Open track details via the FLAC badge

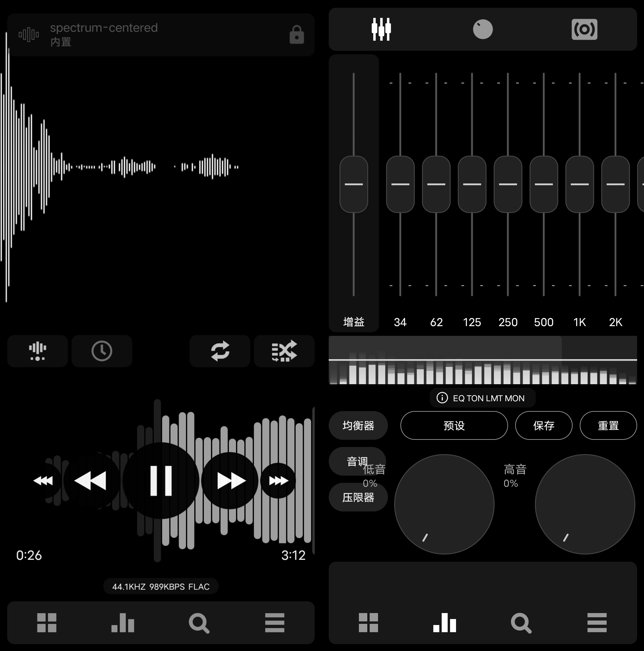click(x=161, y=586)
